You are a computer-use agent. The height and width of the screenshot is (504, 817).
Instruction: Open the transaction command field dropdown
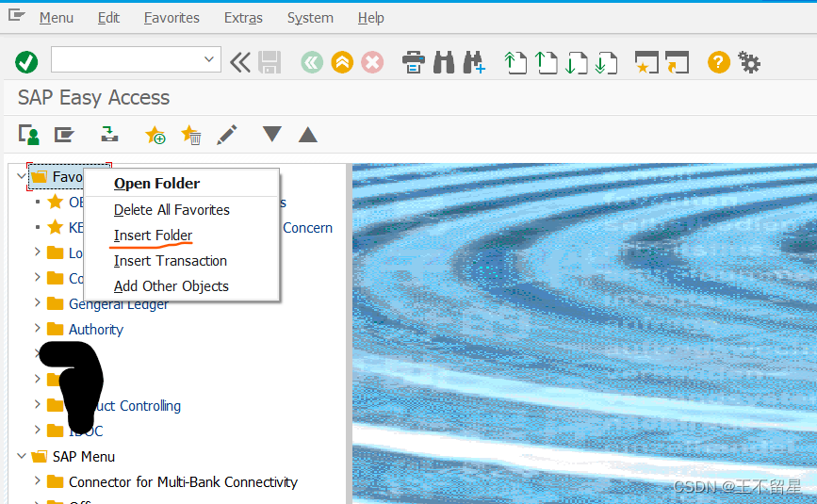point(209,59)
